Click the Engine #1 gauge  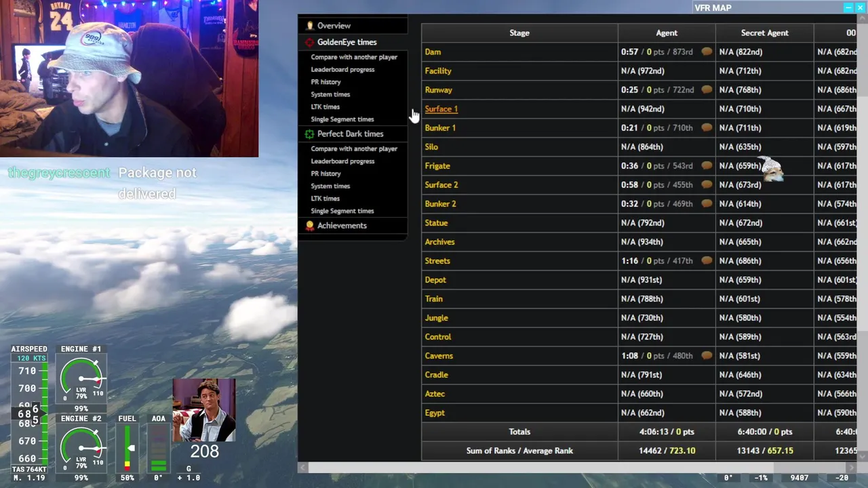[81, 379]
